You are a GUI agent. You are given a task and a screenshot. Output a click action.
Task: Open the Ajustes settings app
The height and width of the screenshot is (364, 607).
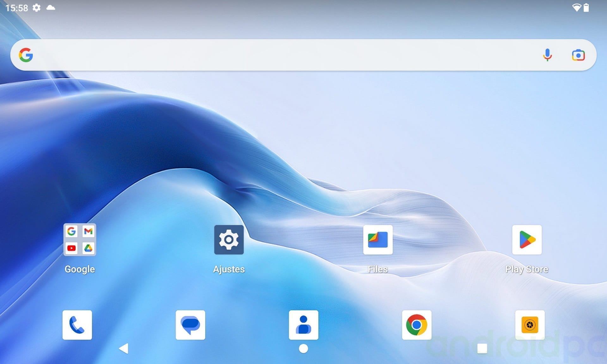(229, 240)
